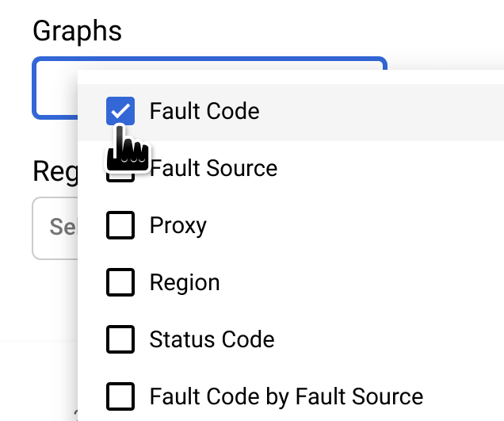Check the Region option box
The height and width of the screenshot is (421, 504).
click(x=120, y=283)
